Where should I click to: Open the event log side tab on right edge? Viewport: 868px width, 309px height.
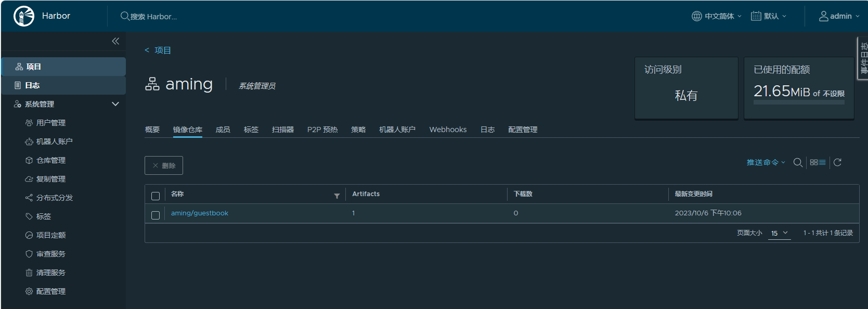point(863,58)
